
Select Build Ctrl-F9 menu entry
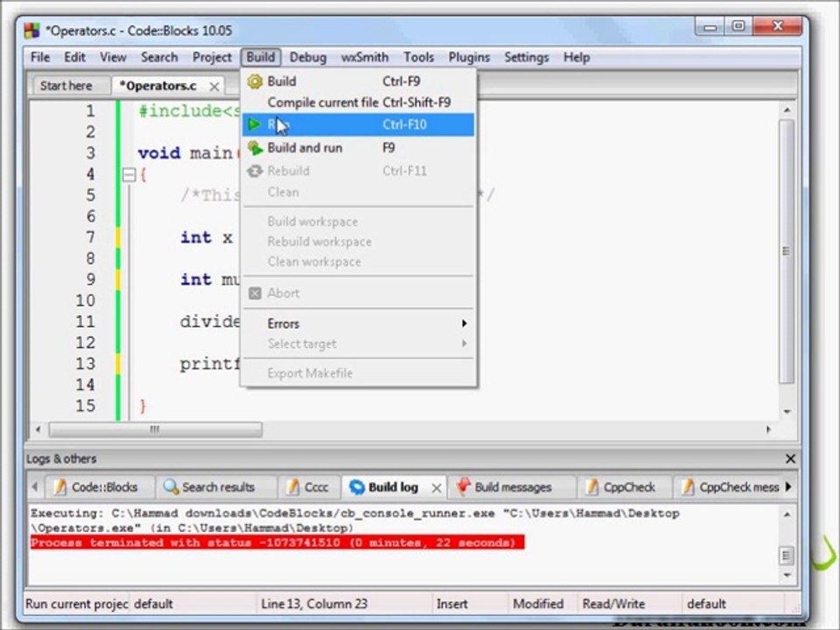coord(358,81)
